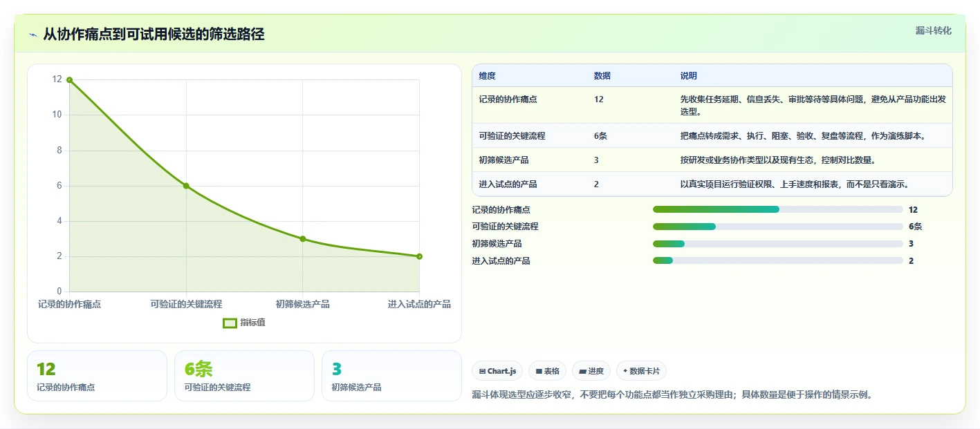Click the footer note starting with 漏斗体现选型

672,395
